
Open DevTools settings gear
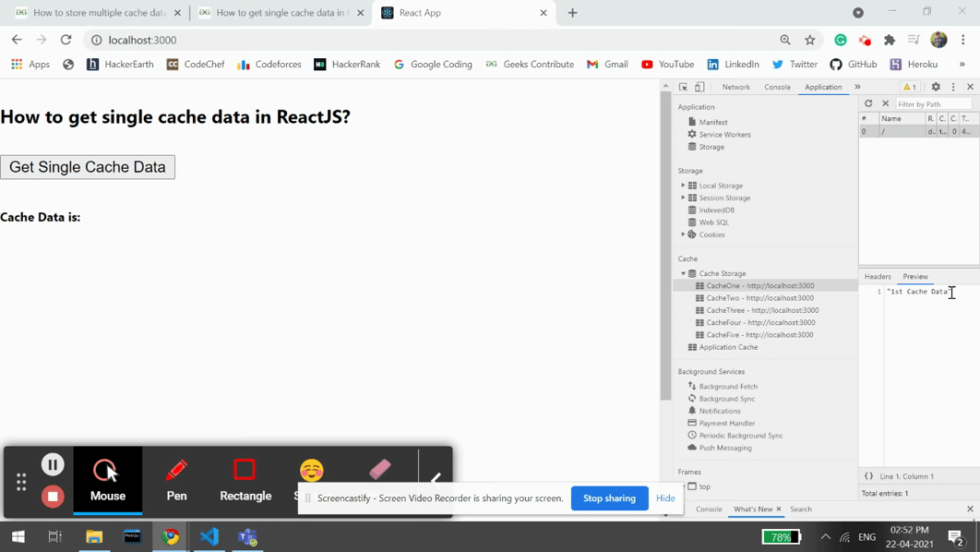tap(936, 87)
